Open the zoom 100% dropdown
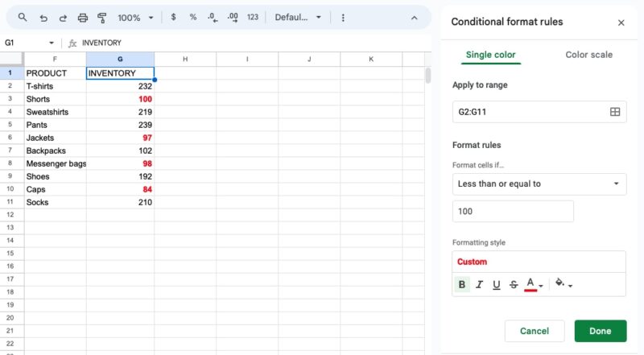644x355 pixels. tap(135, 18)
